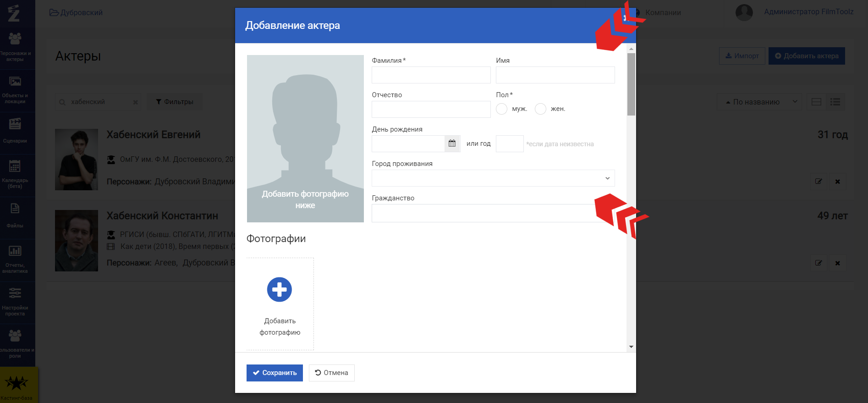Click the Актеры page heading
This screenshot has height=403, width=868.
click(78, 56)
